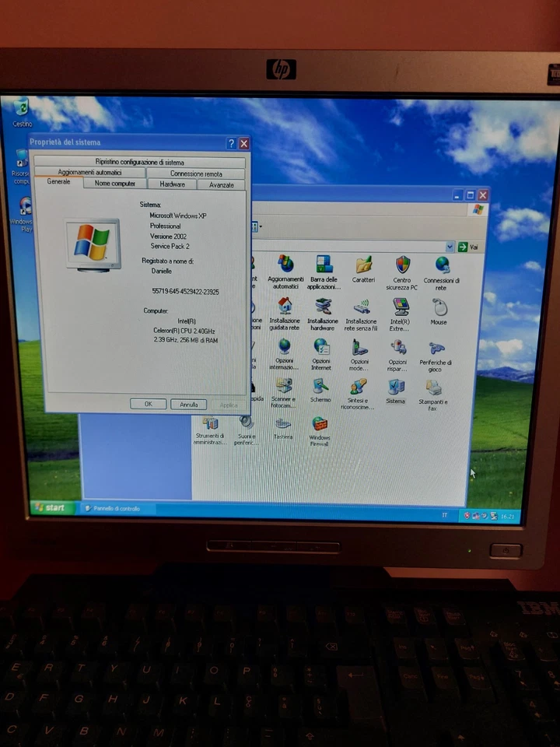This screenshot has height=747, width=560.
Task: Click the IT language indicator in taskbar
Action: 445,515
